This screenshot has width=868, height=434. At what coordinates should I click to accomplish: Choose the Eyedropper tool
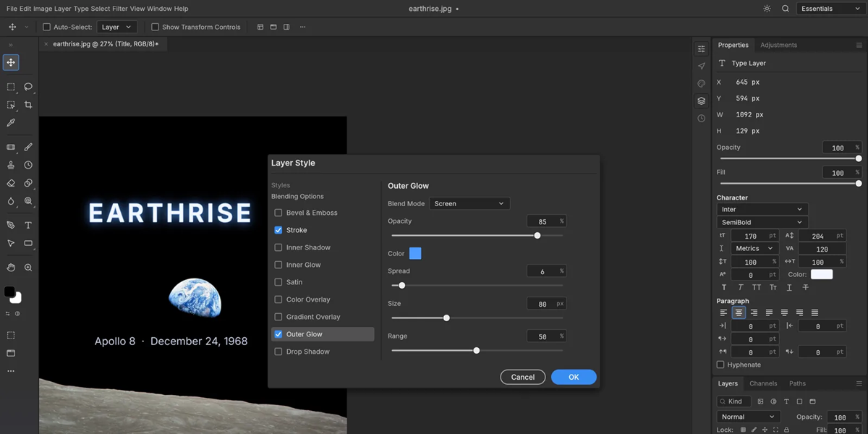pos(11,123)
